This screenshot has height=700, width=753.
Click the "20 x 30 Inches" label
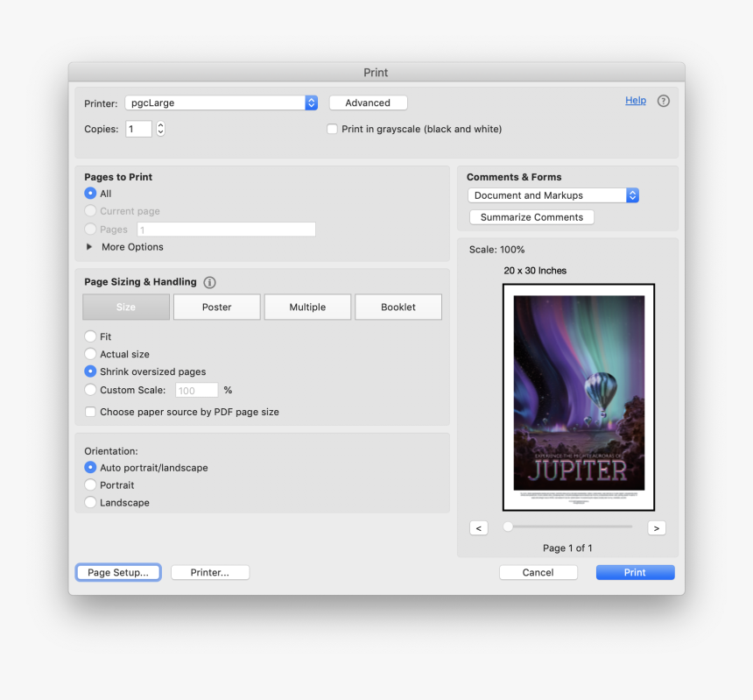click(535, 271)
